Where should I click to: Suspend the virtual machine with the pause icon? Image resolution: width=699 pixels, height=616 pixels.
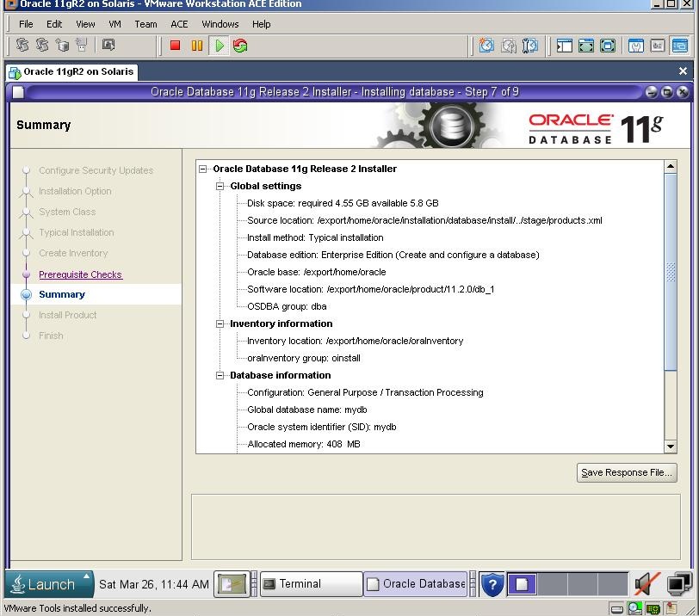(x=197, y=46)
